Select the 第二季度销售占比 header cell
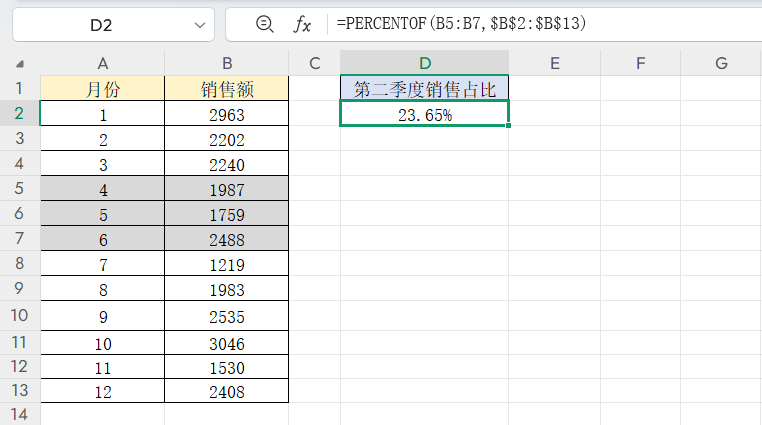The height and width of the screenshot is (425, 762). pos(424,88)
